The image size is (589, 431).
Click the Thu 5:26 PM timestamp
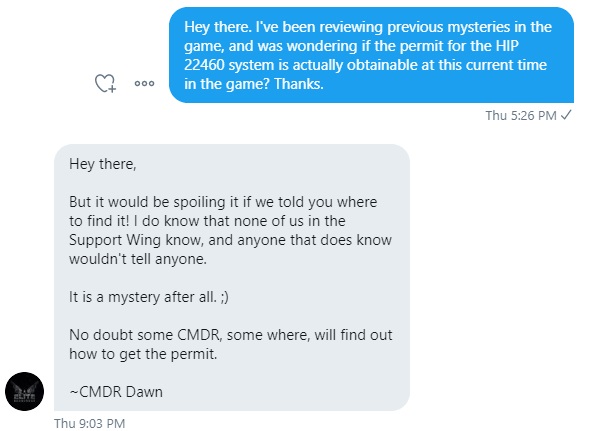tap(521, 115)
